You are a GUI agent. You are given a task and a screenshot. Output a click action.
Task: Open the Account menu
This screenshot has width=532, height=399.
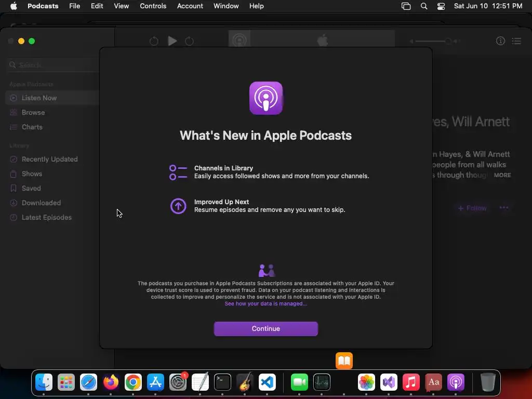190,6
